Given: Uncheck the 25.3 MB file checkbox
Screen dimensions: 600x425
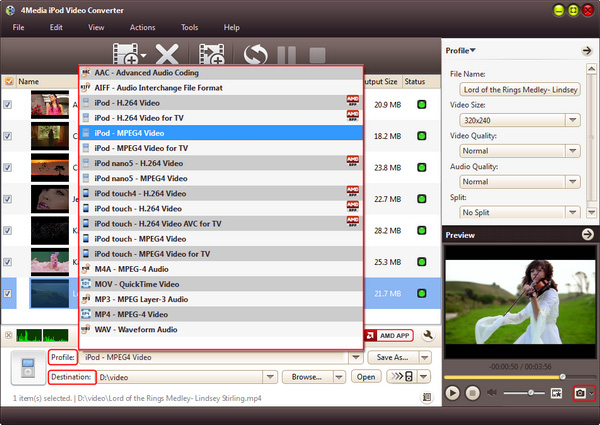Looking at the screenshot, I should click(x=7, y=262).
